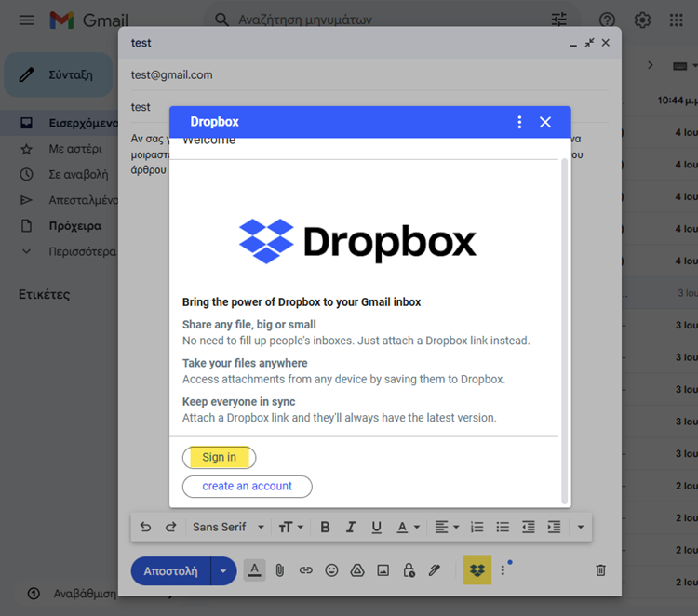Insert a signature with pen icon
The image size is (698, 616).
[x=435, y=570]
